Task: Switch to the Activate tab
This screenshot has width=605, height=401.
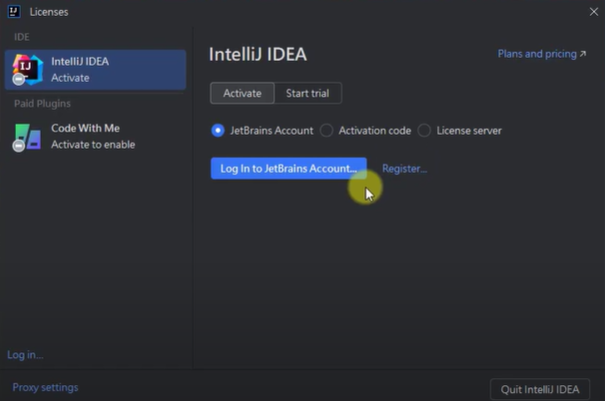Action: 242,93
